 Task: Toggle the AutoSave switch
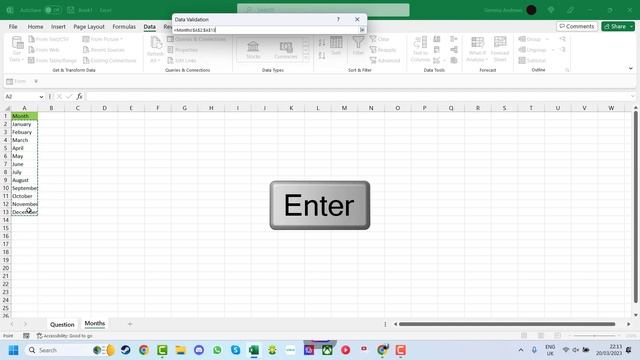(x=53, y=10)
